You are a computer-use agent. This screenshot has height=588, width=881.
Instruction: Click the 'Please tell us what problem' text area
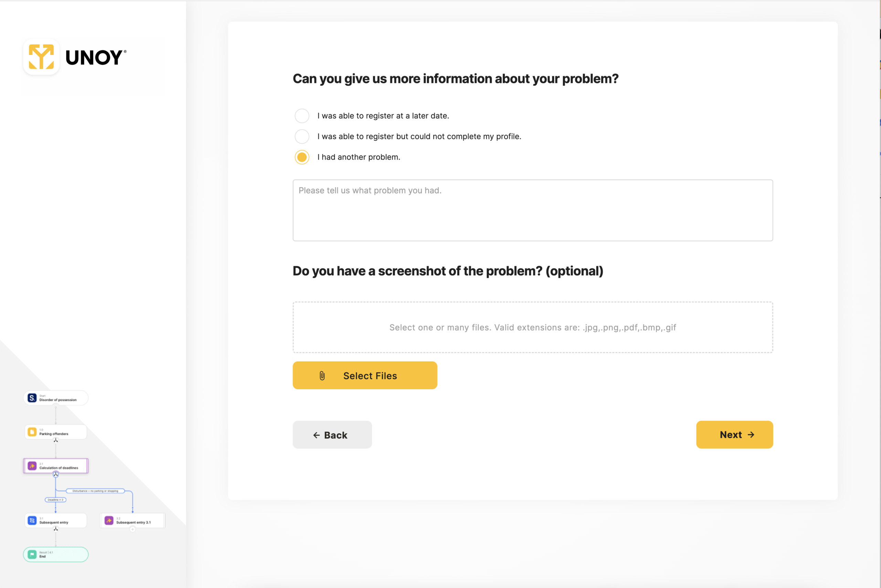click(532, 210)
